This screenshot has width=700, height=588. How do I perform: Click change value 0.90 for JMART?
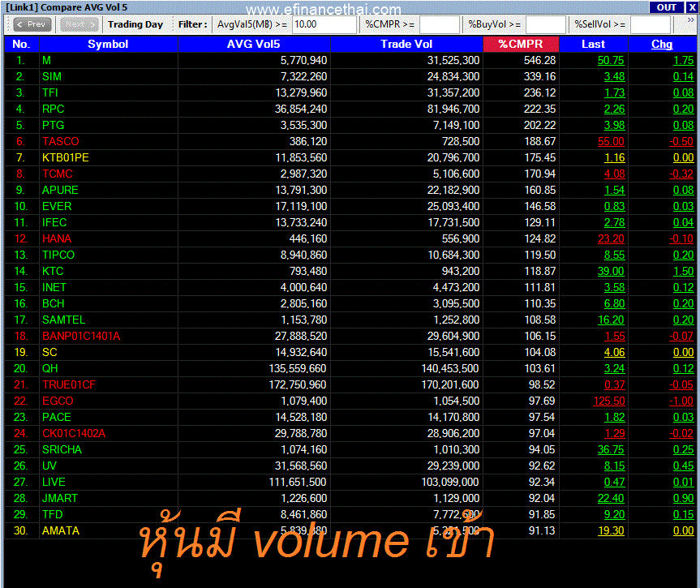[683, 498]
